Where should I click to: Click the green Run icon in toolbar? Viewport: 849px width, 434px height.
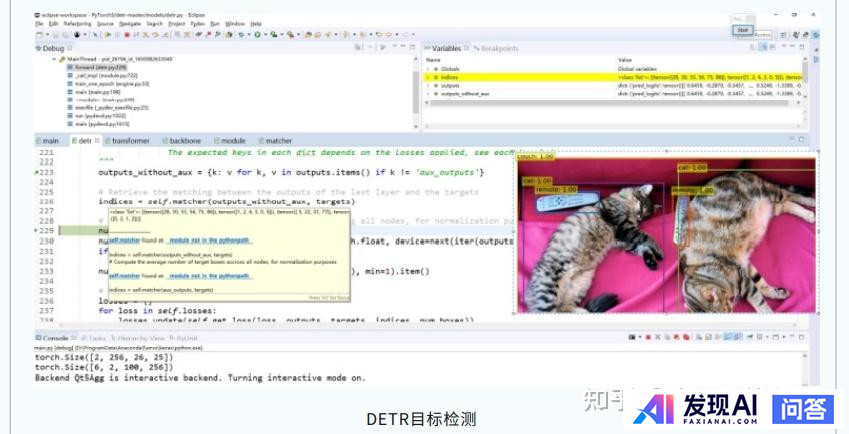point(257,35)
